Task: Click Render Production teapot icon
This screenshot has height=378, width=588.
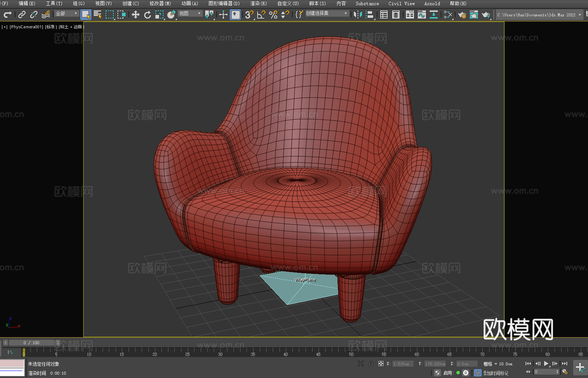Action: [x=486, y=14]
